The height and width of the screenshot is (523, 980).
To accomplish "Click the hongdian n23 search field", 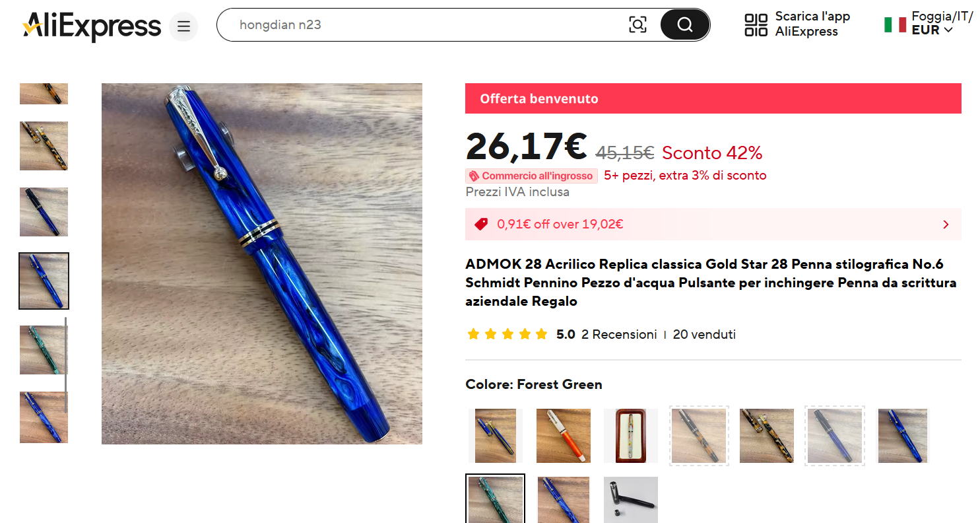I will (429, 25).
